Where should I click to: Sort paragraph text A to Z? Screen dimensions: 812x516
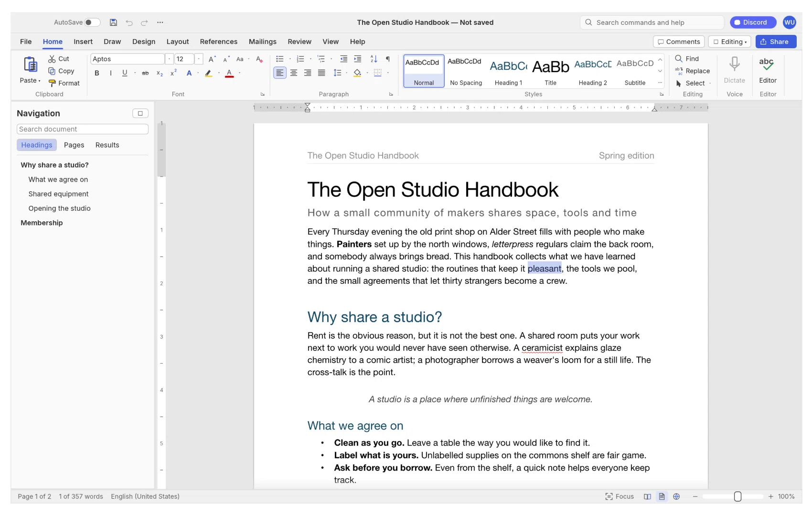(x=374, y=59)
